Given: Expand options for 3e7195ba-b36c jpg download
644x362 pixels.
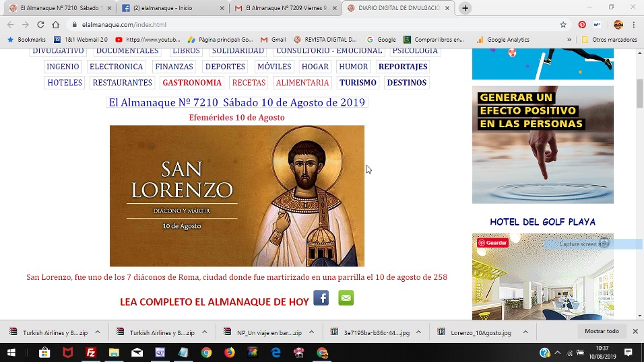Looking at the screenshot, I should point(418,332).
